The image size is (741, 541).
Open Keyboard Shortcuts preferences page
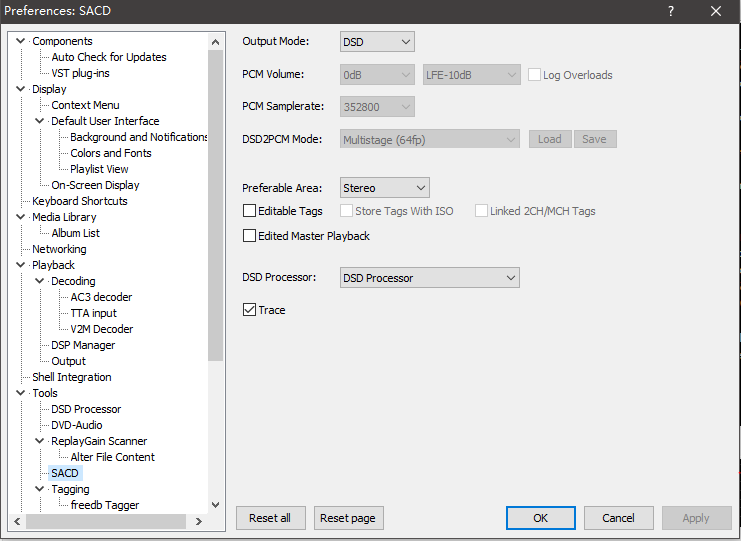[x=80, y=201]
